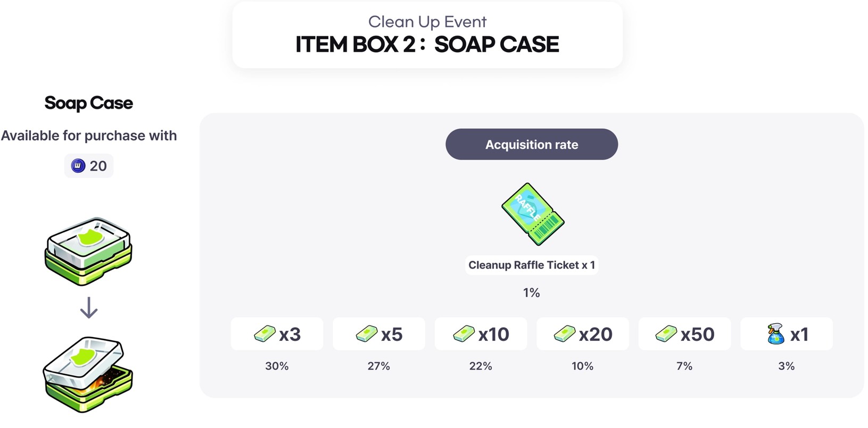Click the Clean Up Event subtitle
Screen dimensions: 868x428
pos(427,22)
